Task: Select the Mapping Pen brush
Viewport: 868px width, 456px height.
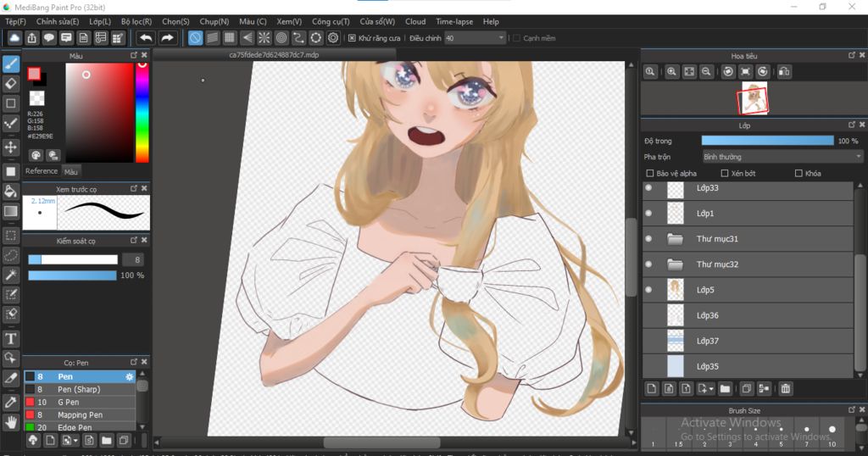Action: click(80, 414)
